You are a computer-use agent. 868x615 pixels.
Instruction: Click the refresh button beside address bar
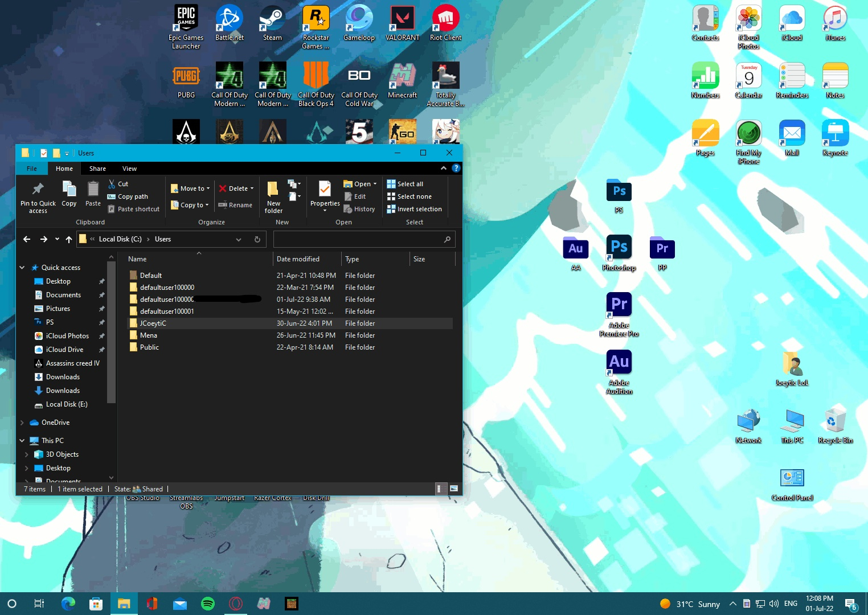[x=257, y=239]
